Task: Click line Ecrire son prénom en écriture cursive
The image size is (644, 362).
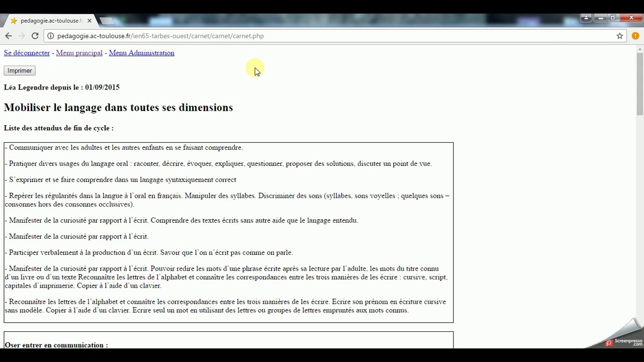Action: [225, 306]
